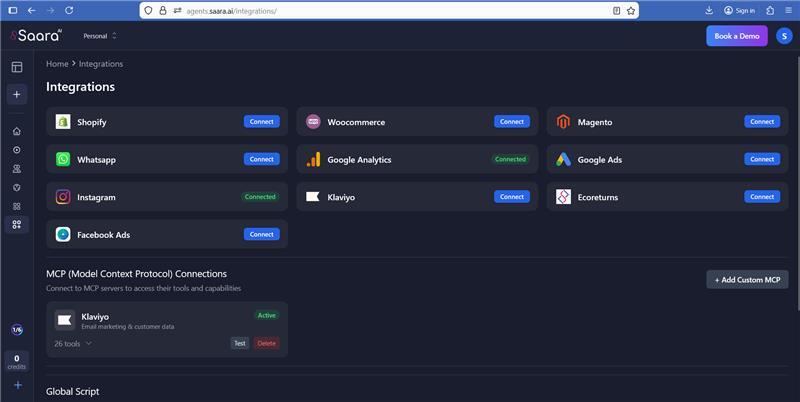Connect the Whatsapp integration

pos(261,159)
